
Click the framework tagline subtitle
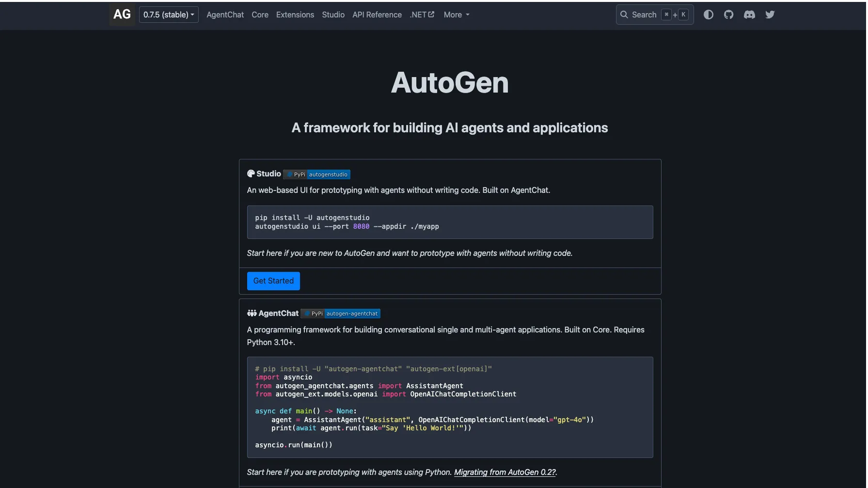(x=450, y=128)
